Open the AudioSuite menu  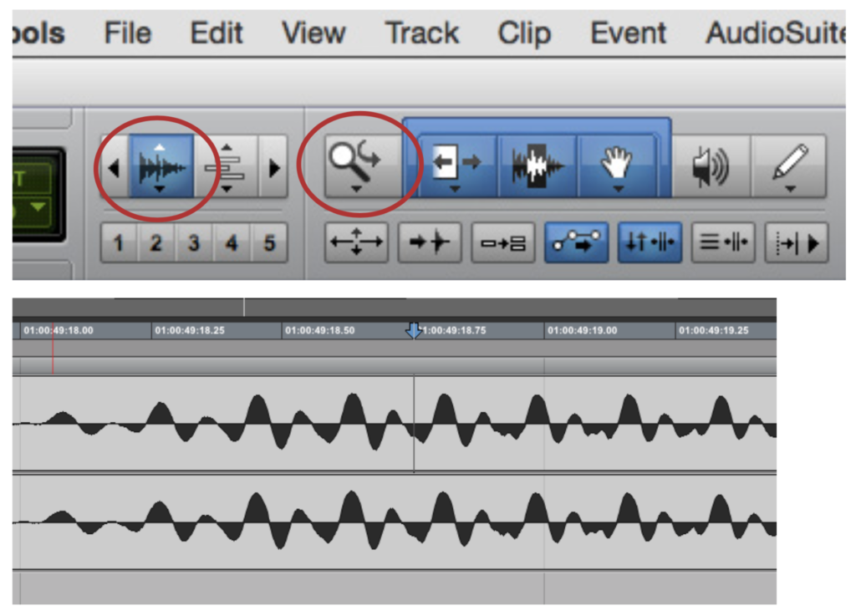(775, 33)
